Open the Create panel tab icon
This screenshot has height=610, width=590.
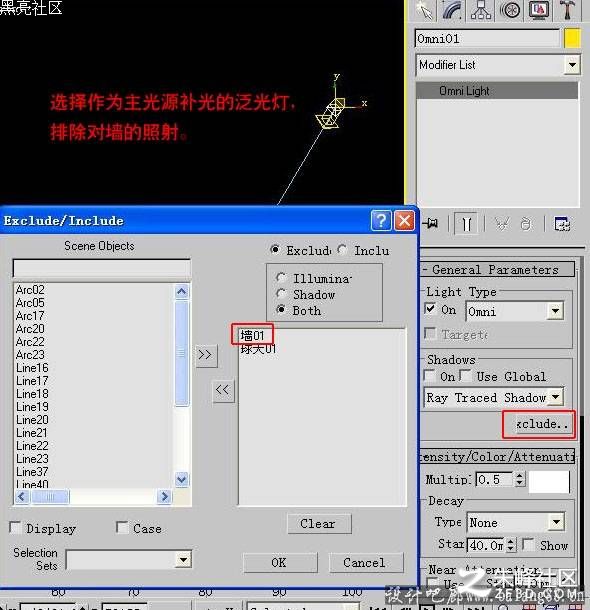point(424,10)
